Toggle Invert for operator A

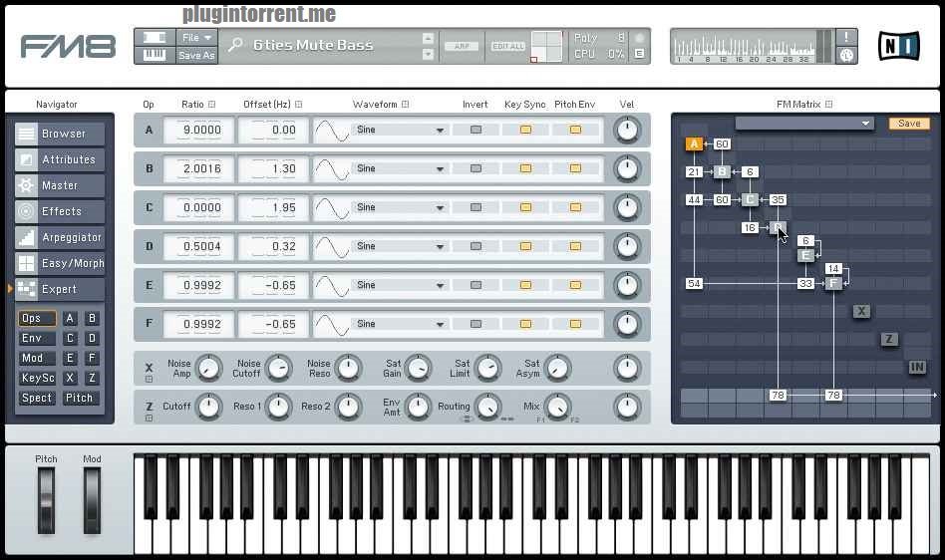click(476, 130)
